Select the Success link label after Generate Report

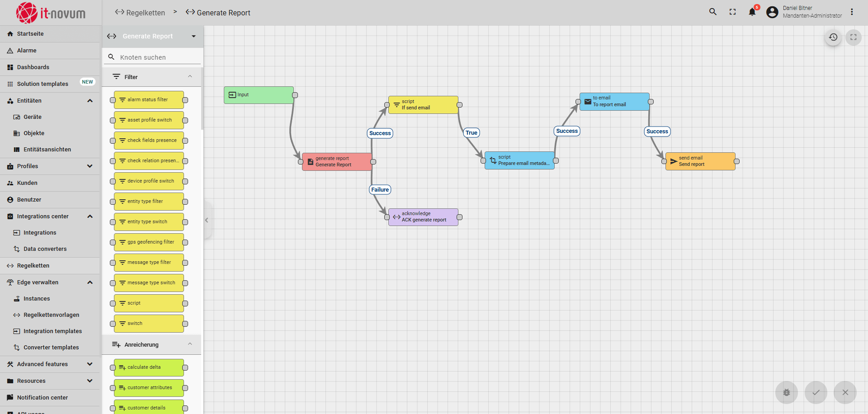[x=380, y=133]
